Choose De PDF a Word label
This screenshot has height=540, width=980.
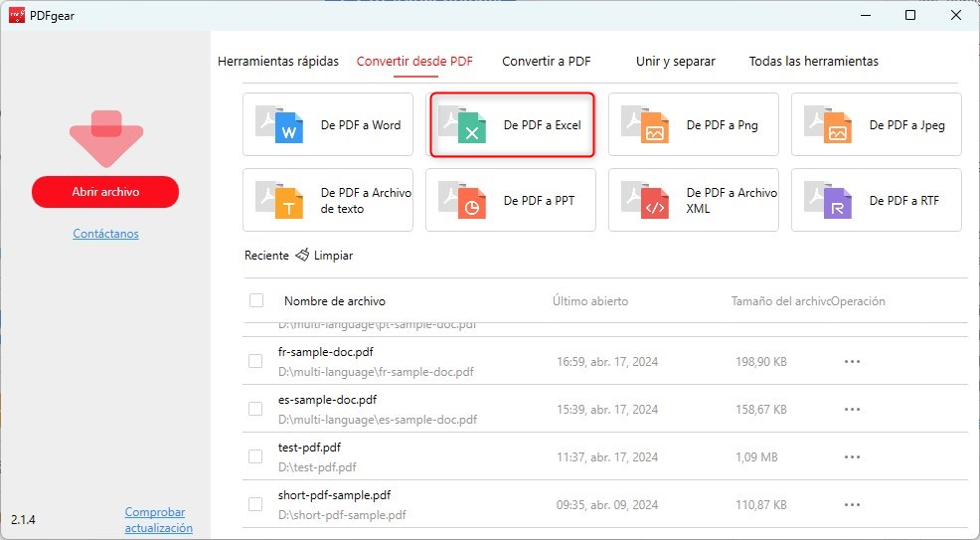pyautogui.click(x=361, y=125)
